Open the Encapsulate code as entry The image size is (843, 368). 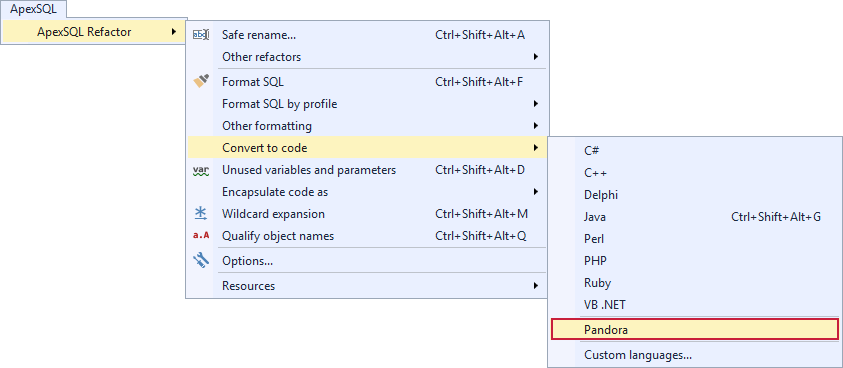pyautogui.click(x=367, y=192)
